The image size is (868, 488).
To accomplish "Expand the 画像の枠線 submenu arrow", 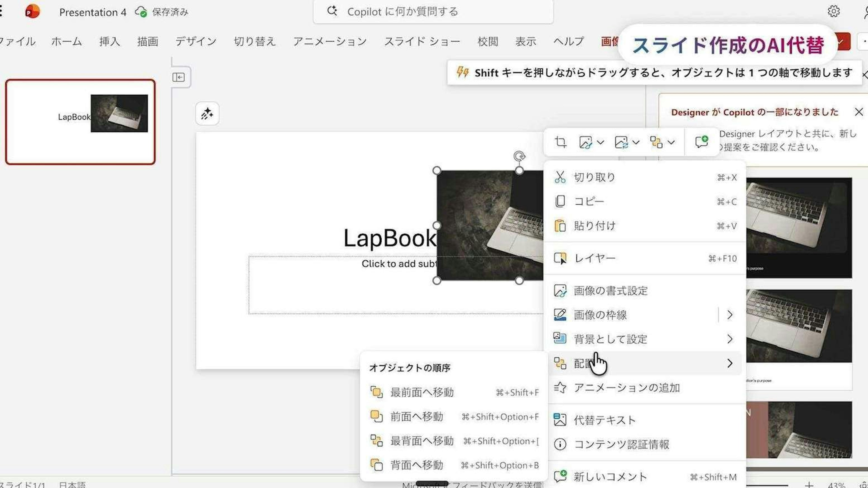I will [x=729, y=315].
